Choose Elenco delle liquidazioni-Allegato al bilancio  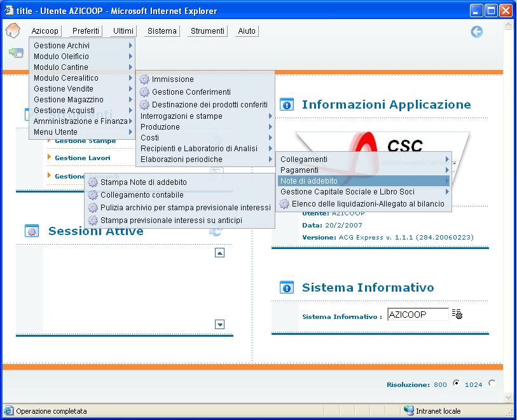pos(364,204)
